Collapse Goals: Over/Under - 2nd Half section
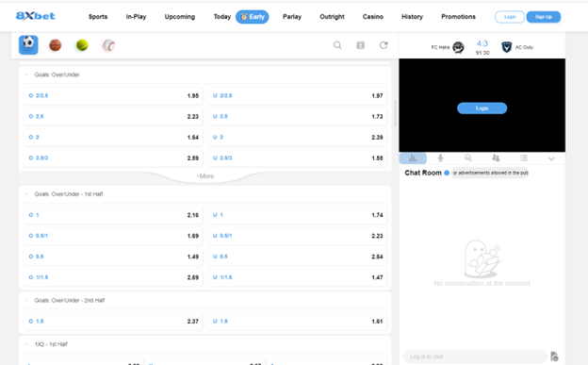Screen dimensions: 588x365 point(26,301)
